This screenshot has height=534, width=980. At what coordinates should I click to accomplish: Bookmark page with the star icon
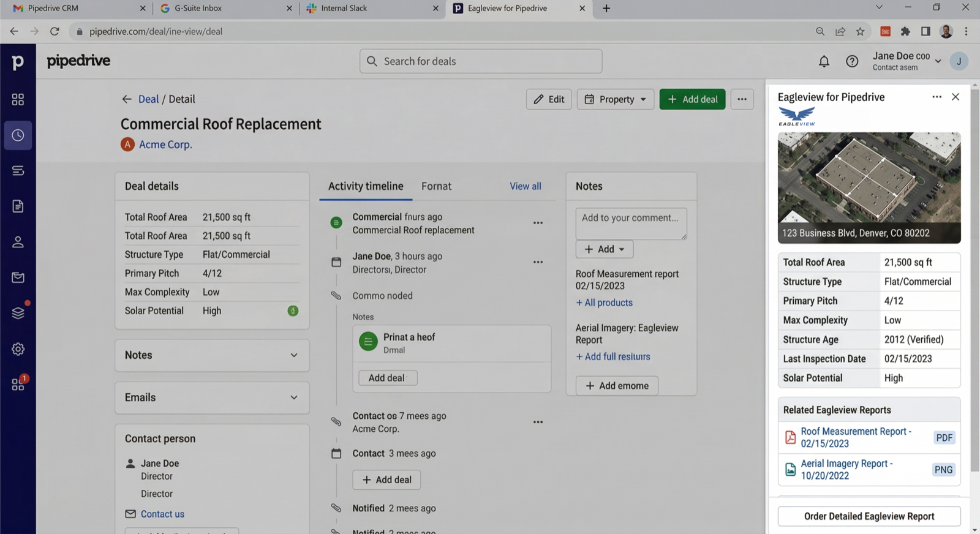tap(860, 31)
